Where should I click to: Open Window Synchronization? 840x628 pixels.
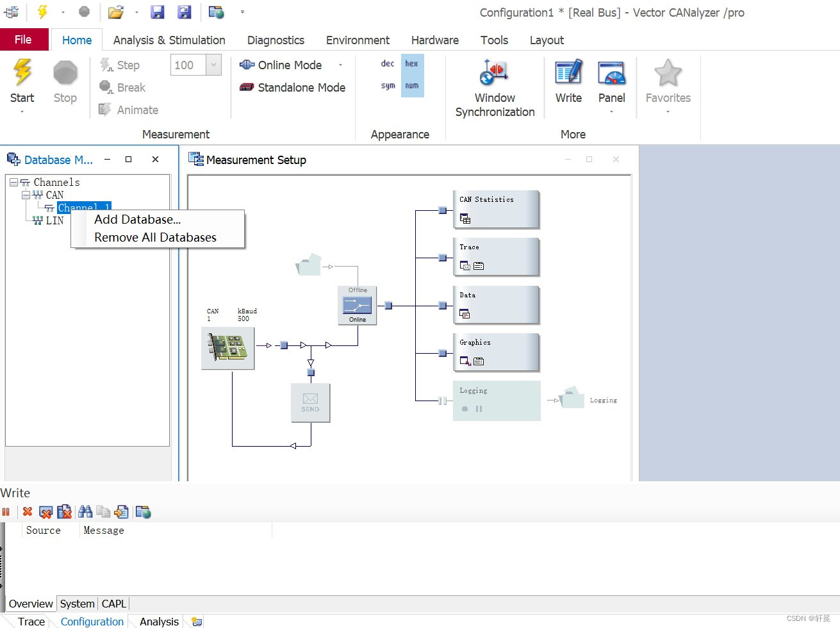pyautogui.click(x=495, y=88)
